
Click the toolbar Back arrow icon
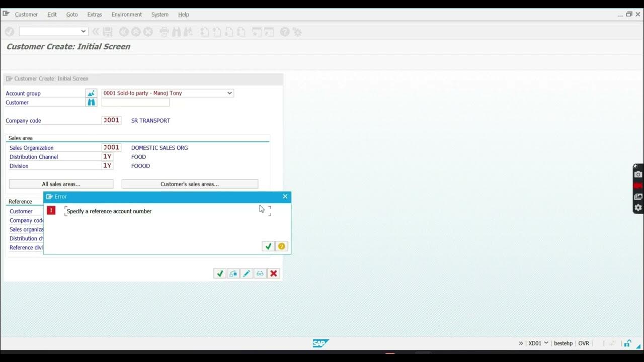coord(124,32)
